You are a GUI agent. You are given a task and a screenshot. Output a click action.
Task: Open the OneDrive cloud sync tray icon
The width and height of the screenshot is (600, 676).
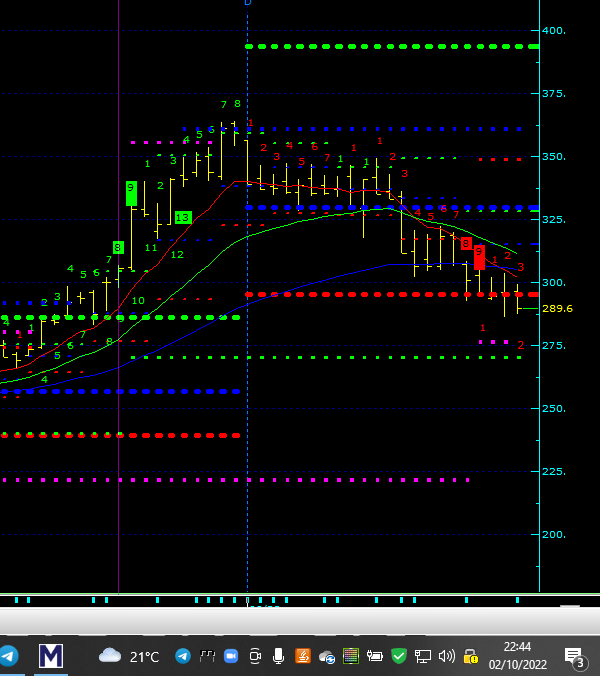click(x=327, y=657)
